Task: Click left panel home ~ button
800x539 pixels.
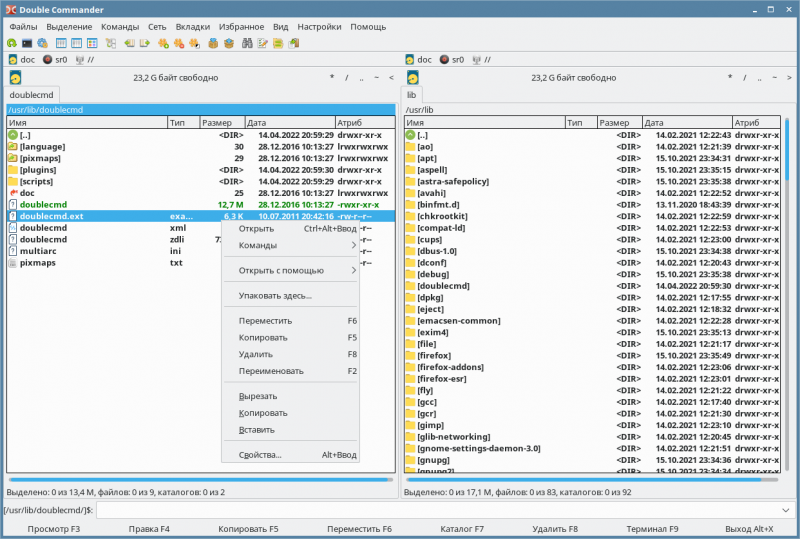Action: coord(377,78)
